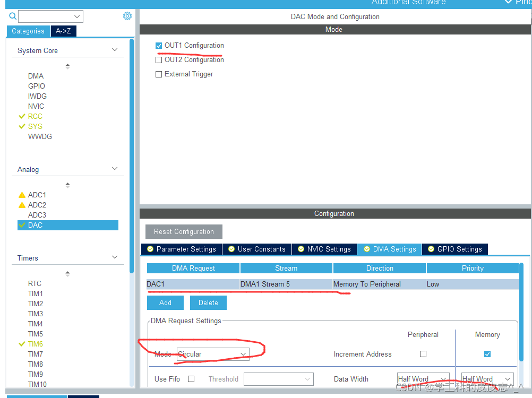Select TIM7 in Timers list
Viewport: 532px width, 398px height.
pyautogui.click(x=35, y=354)
